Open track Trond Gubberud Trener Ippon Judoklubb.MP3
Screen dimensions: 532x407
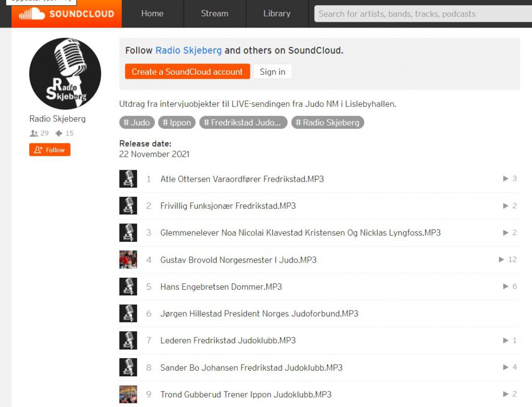tap(246, 395)
